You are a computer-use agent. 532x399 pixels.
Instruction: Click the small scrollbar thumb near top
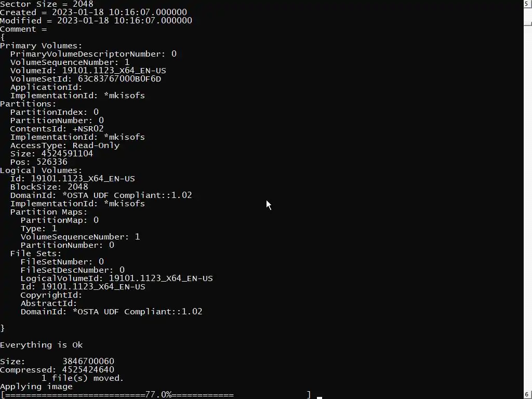pyautogui.click(x=527, y=24)
